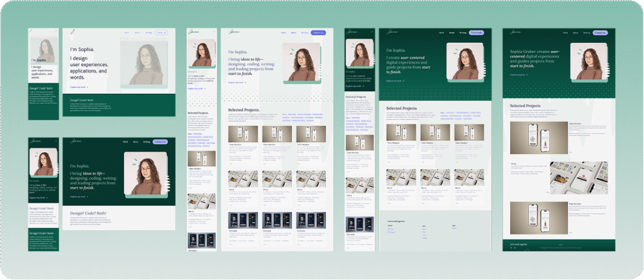Viewport: 644px width, 280px height.
Task: Click signature logo in far-right mockup header
Action: click(x=516, y=31)
